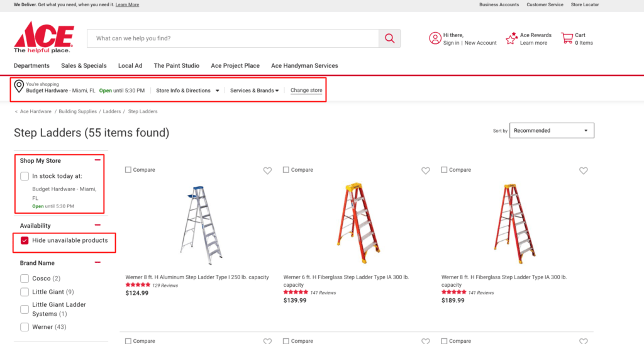Expand Services & Brands dropdown
Viewport: 644px width, 344px height.
pos(254,91)
